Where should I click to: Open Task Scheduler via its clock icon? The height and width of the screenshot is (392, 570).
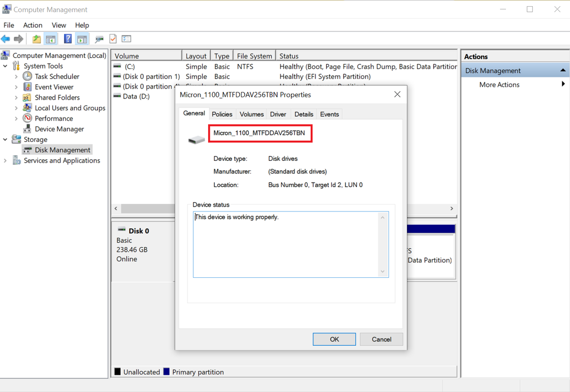(x=27, y=76)
